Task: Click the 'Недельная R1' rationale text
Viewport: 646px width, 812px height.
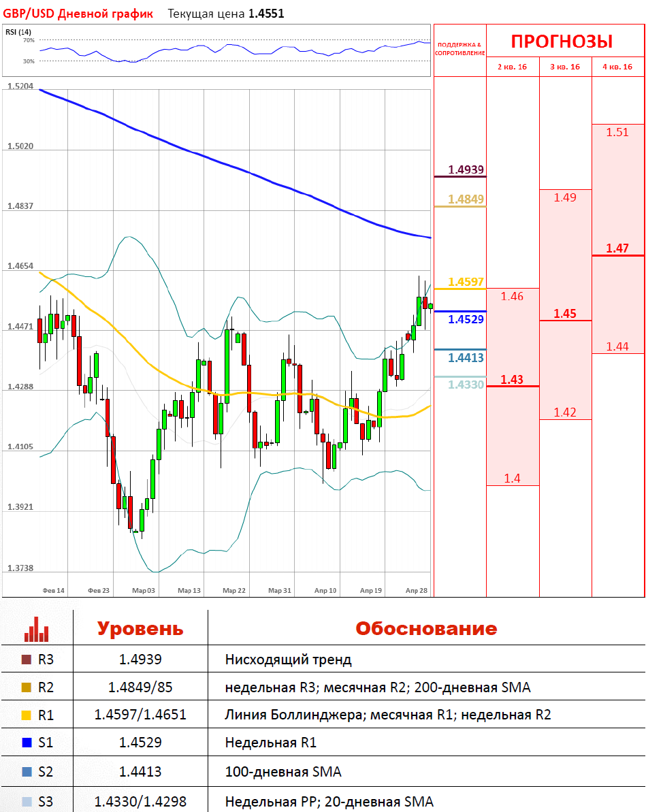Action: (x=270, y=743)
